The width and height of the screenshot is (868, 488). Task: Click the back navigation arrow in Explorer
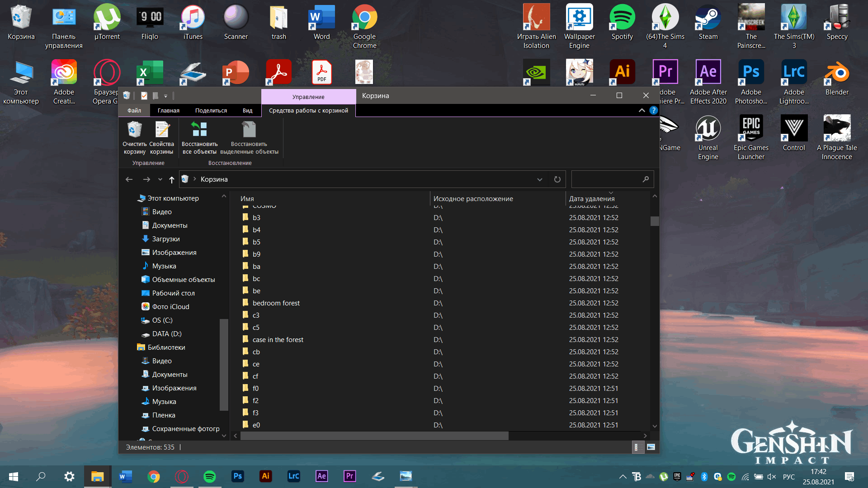click(x=129, y=179)
